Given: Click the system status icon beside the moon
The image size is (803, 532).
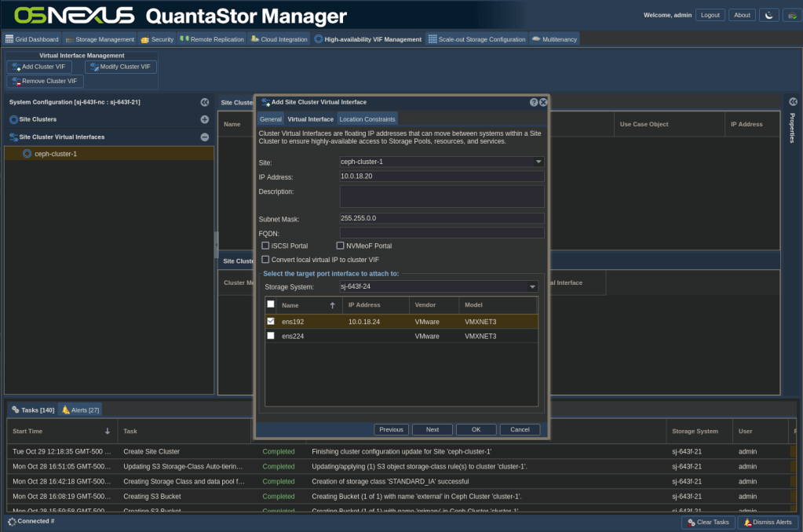Looking at the screenshot, I should pyautogui.click(x=791, y=15).
